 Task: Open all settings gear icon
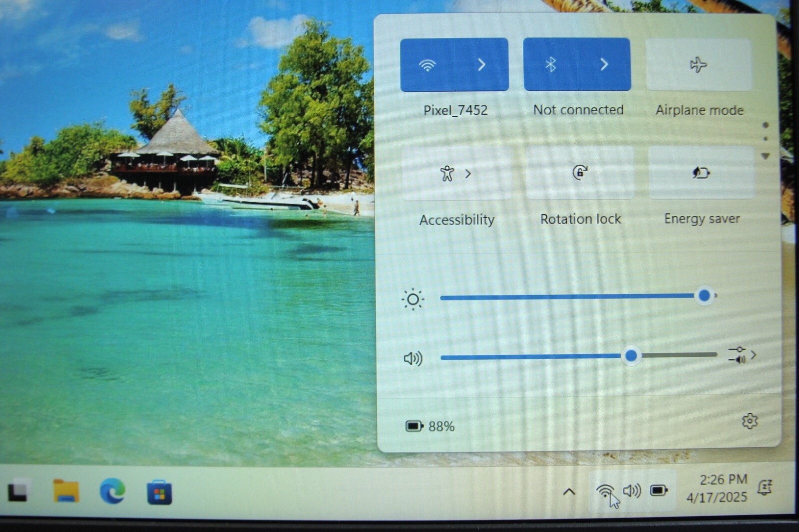[x=750, y=421]
